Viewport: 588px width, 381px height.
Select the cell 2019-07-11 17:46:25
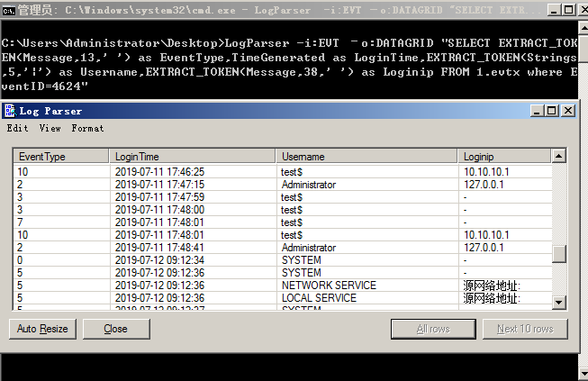coord(193,172)
